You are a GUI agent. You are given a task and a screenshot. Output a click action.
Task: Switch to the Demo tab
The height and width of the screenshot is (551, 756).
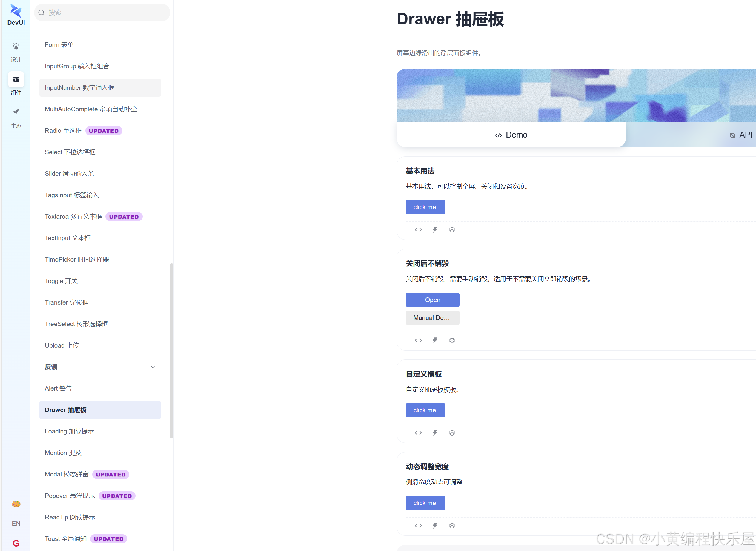tap(511, 135)
